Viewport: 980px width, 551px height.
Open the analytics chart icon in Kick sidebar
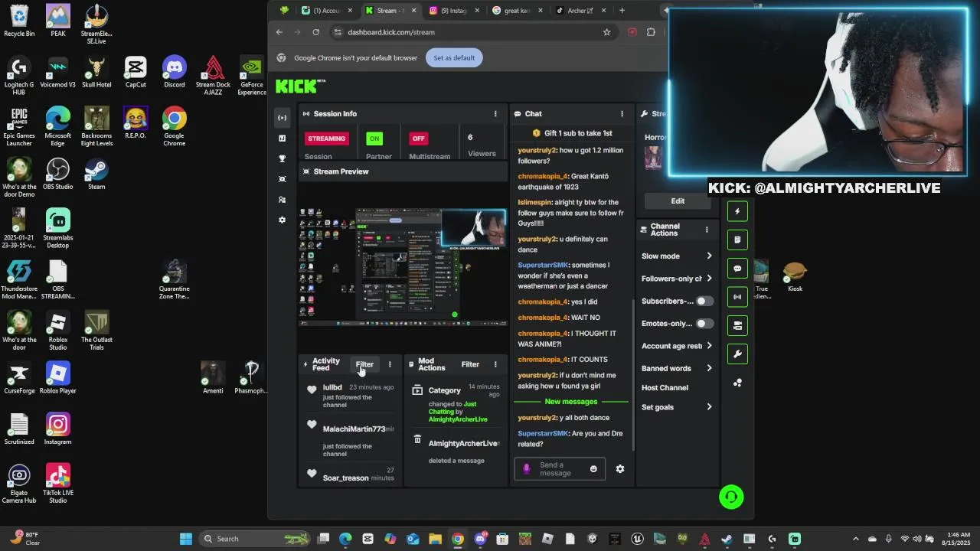coord(283,139)
